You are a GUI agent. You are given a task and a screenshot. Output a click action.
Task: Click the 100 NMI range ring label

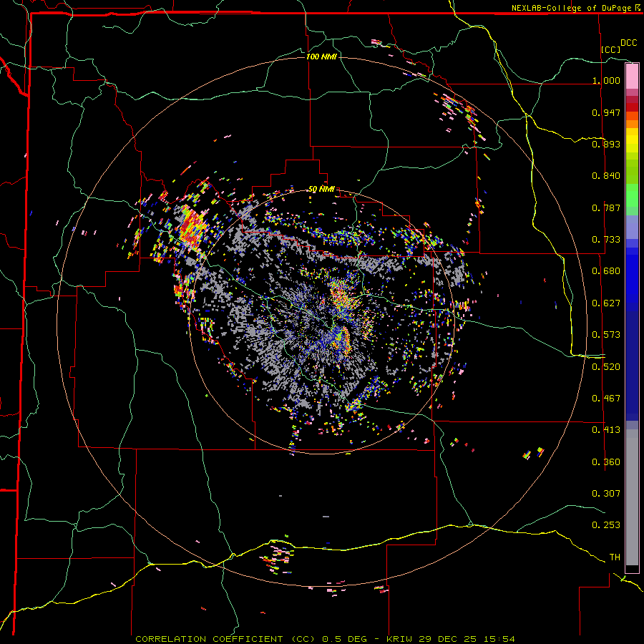coord(321,57)
